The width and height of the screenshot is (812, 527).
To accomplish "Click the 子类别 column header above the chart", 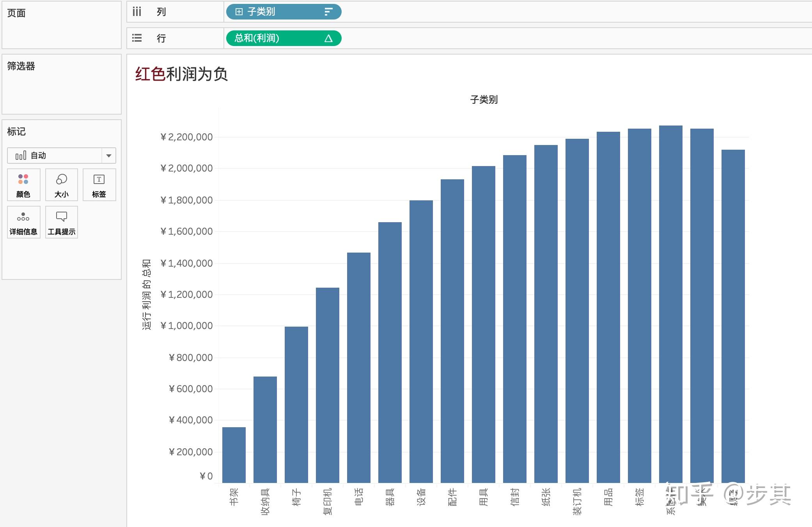I will point(484,100).
